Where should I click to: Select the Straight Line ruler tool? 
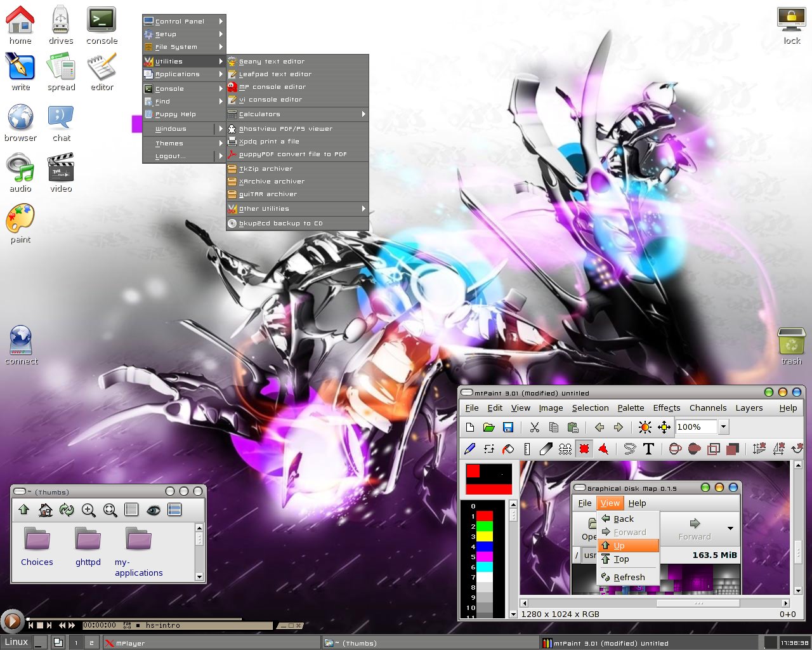pyautogui.click(x=527, y=449)
